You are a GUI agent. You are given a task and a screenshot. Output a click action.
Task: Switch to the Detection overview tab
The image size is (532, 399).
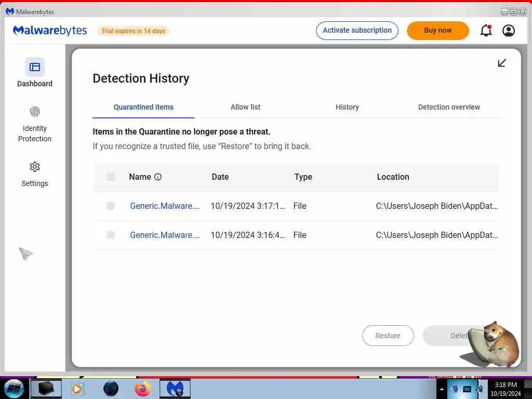tap(449, 107)
